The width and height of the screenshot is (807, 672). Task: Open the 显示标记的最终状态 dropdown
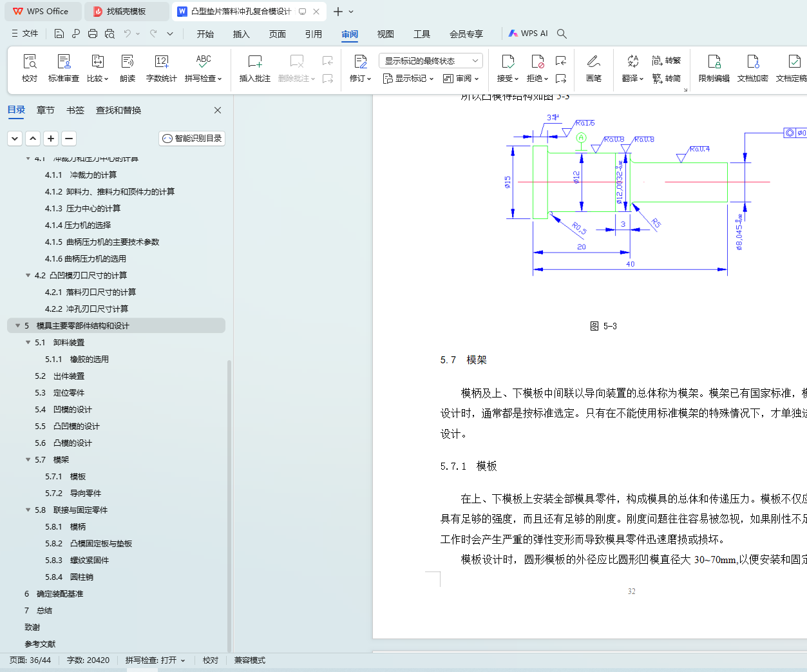tap(431, 61)
